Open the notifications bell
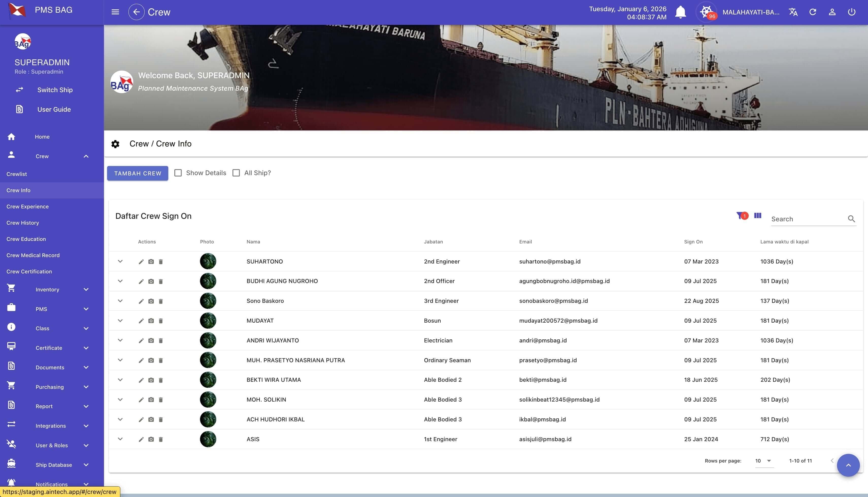 [x=680, y=12]
